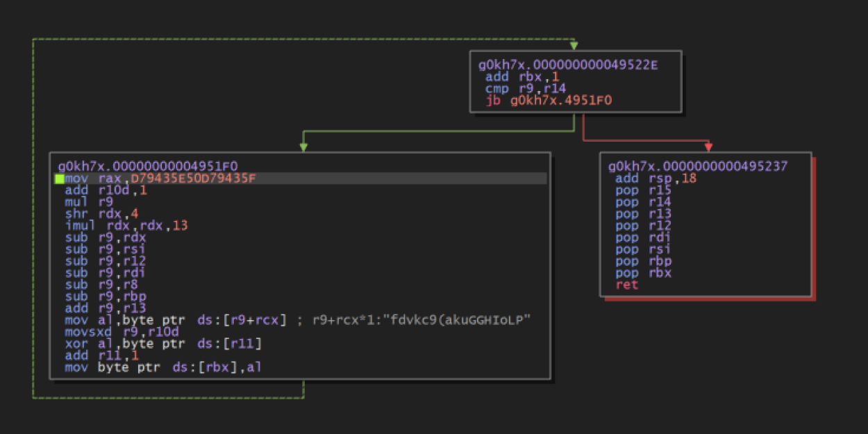Viewport: 868px width, 434px height.
Task: Select the 'sub r9,r12' instruction
Action: pos(106,261)
